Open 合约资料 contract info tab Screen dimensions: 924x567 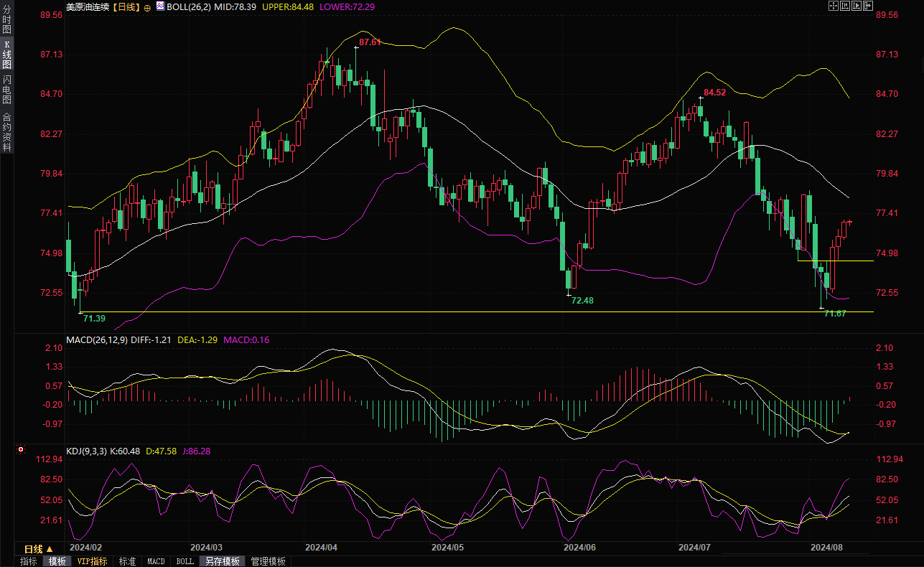[x=6, y=132]
